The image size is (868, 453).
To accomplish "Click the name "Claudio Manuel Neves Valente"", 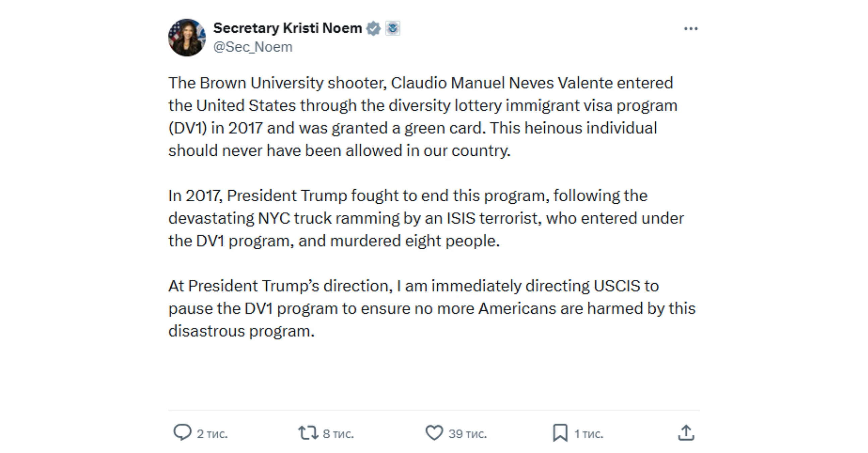I will point(501,83).
